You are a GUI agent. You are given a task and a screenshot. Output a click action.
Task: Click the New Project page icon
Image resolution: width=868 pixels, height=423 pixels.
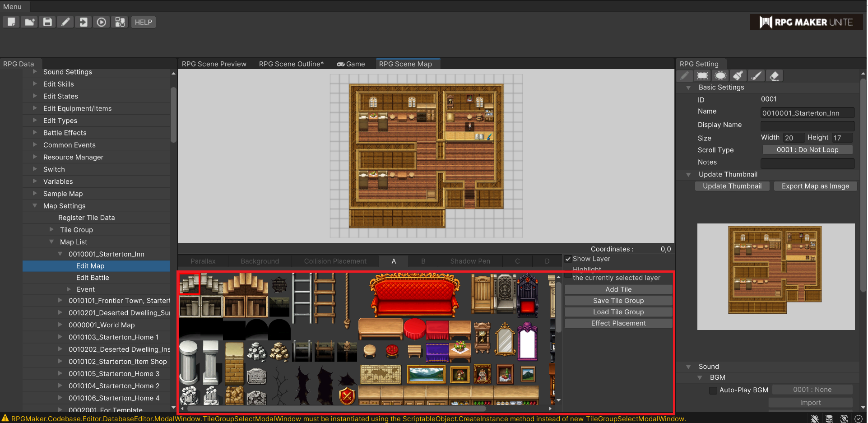(x=11, y=22)
